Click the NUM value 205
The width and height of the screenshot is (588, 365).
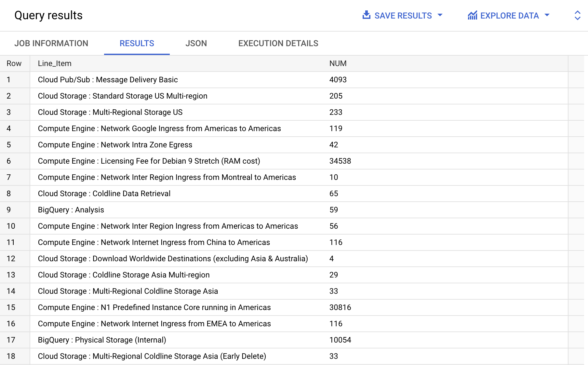336,96
